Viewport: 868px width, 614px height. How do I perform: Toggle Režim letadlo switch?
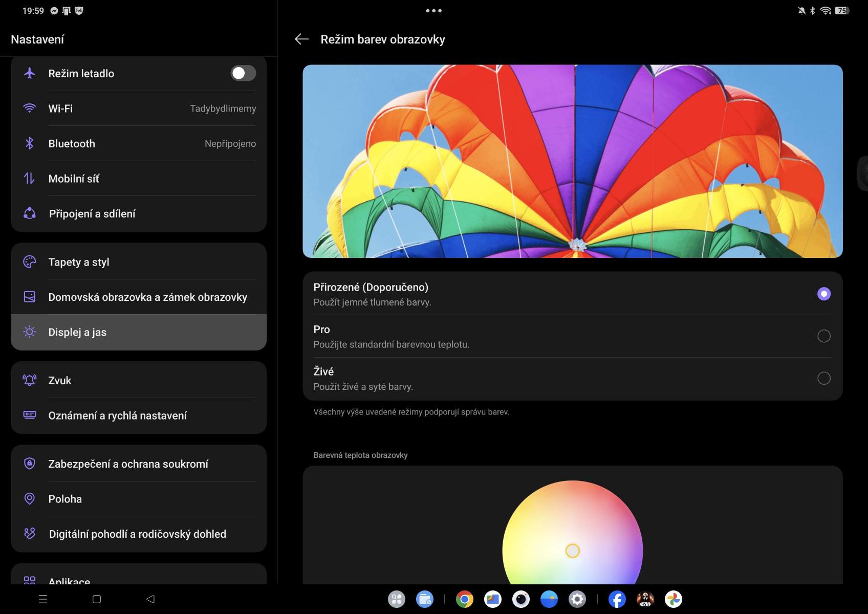click(x=243, y=73)
